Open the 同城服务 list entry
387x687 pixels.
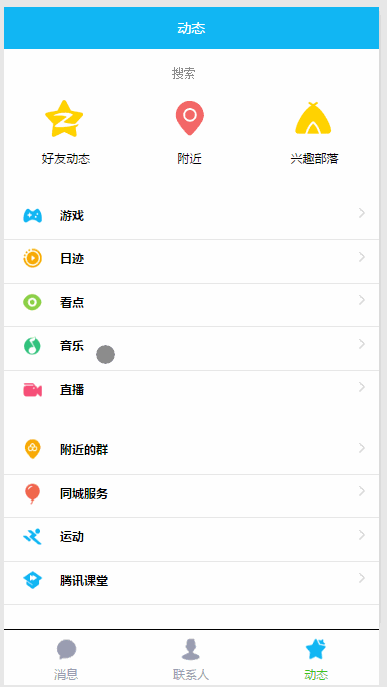(x=192, y=496)
